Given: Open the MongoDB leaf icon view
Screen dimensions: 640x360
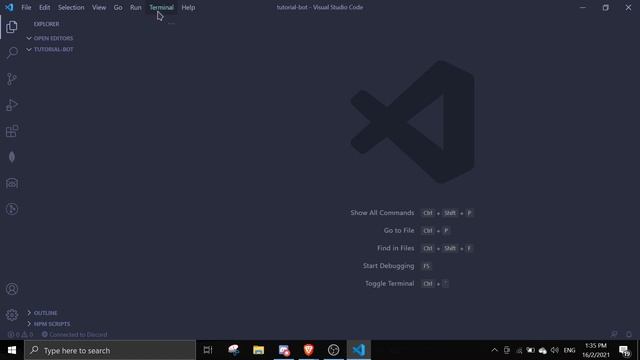Looking at the screenshot, I should (12, 157).
